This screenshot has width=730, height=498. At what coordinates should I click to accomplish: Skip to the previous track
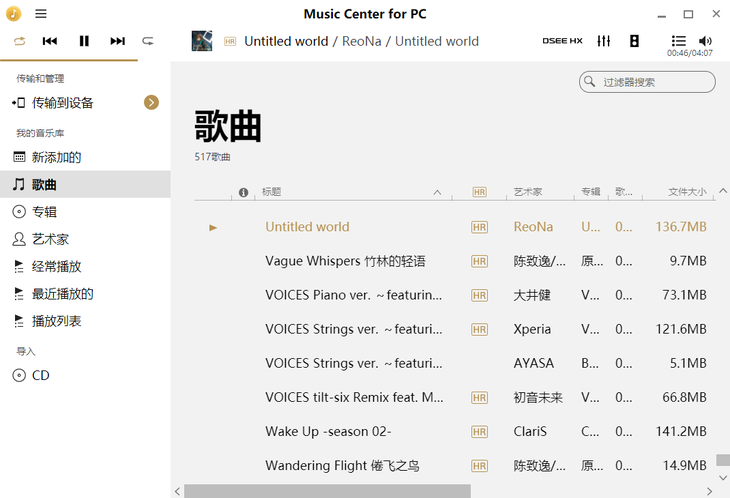point(50,41)
